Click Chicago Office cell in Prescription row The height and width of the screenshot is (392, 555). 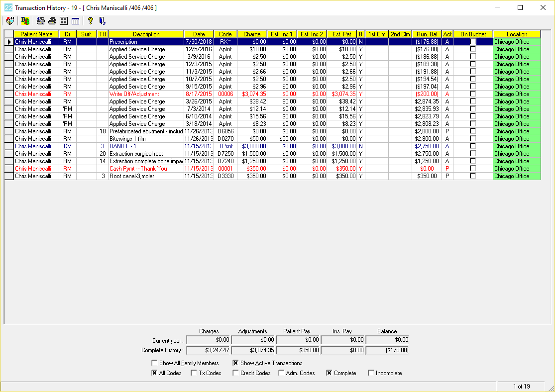pyautogui.click(x=517, y=42)
